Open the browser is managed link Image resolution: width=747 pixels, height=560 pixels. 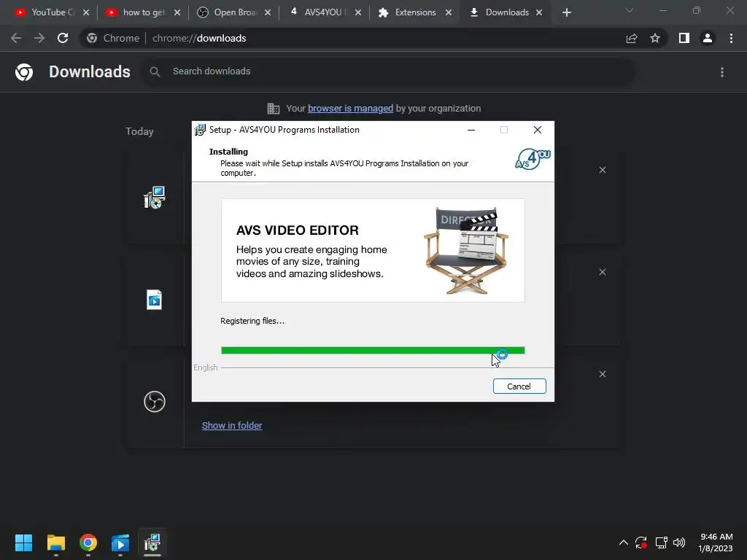click(350, 108)
